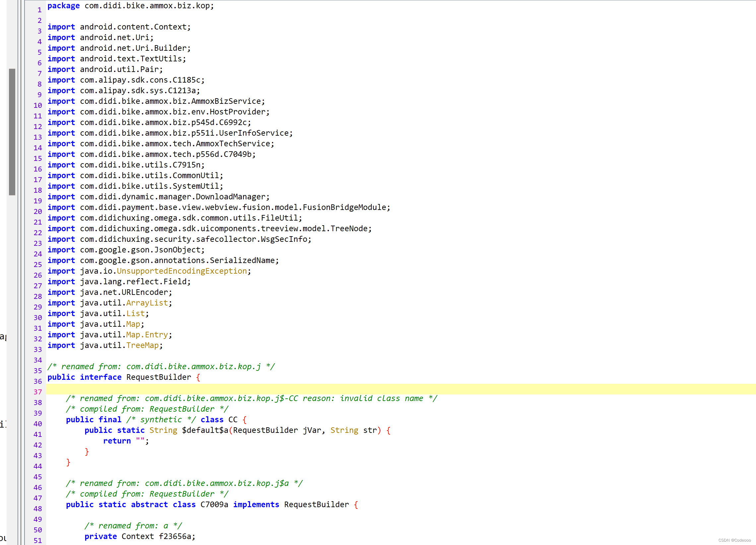Click AmmoxBizService in the import
This screenshot has height=545, width=756.
226,101
